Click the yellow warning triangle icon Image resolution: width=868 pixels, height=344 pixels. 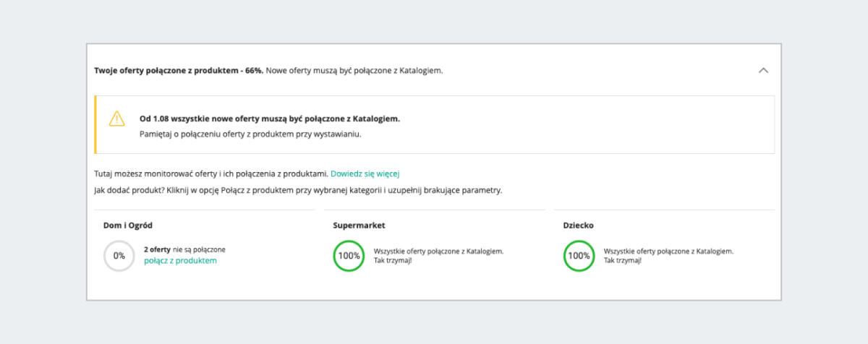point(116,119)
